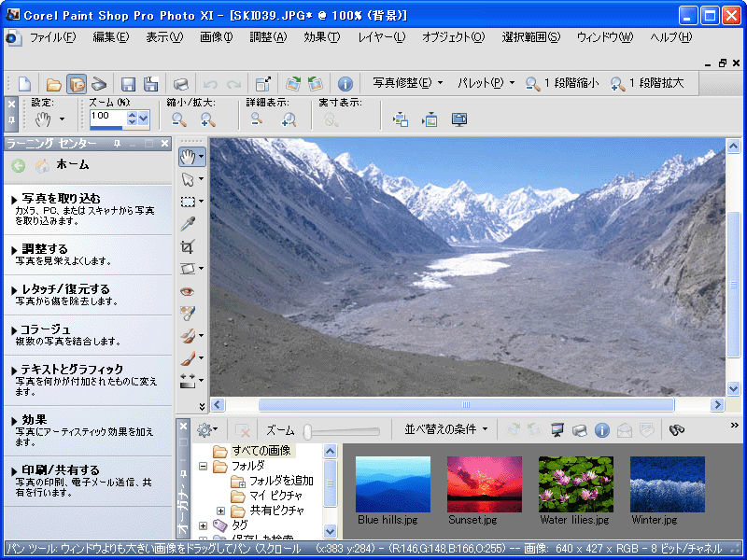Viewport: 747px width, 560px height.
Task: Increase zoom value with up spinner
Action: pos(132,115)
